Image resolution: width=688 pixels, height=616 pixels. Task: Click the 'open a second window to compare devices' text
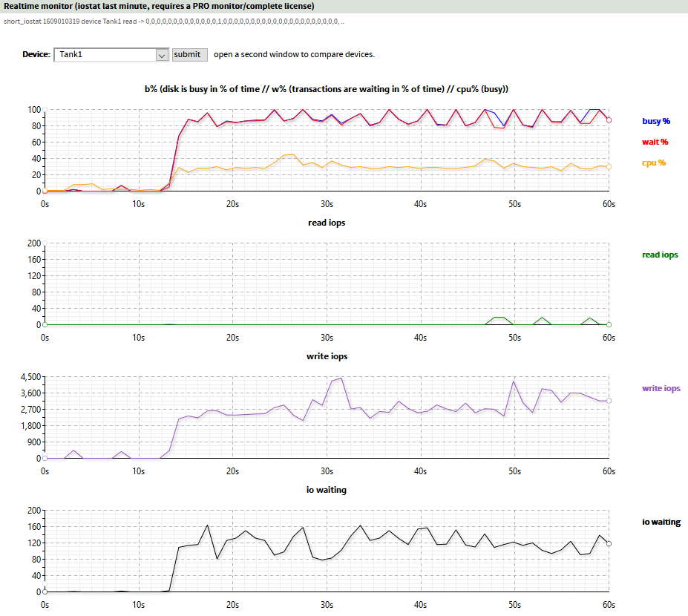pyautogui.click(x=294, y=55)
